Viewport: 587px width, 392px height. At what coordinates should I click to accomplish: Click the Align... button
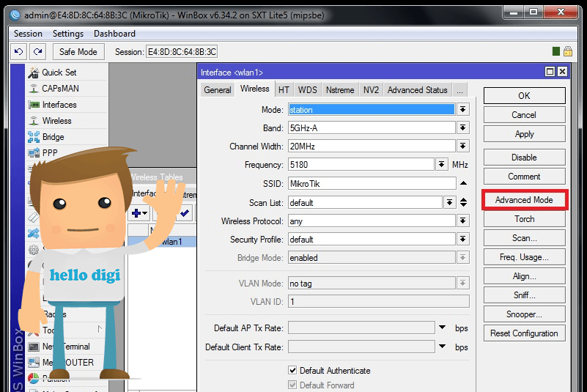(x=524, y=276)
